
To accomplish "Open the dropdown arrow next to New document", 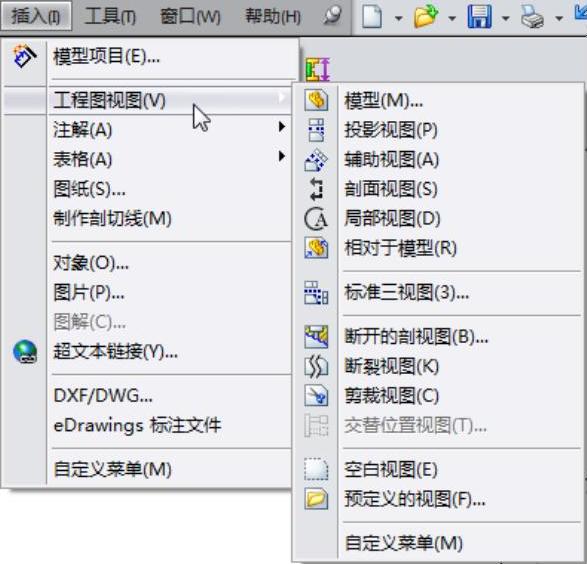I will 399,18.
